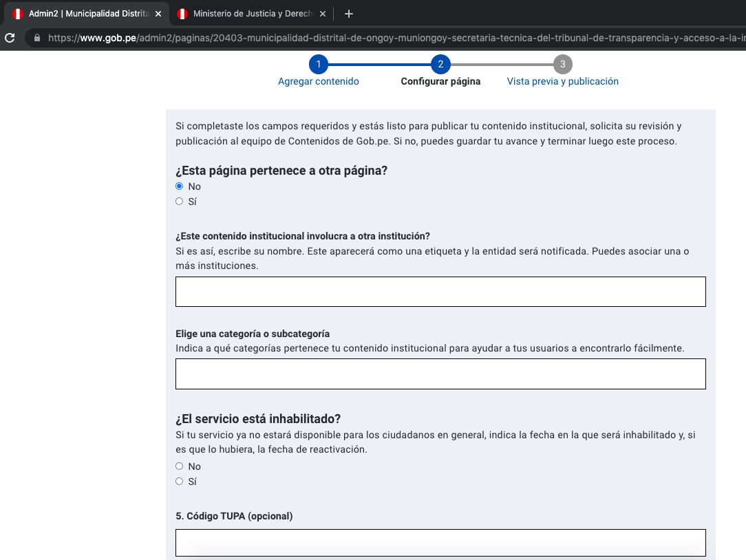Image resolution: width=746 pixels, height=560 pixels.
Task: Click Elige una categoría o subcategoría label
Action: [253, 334]
